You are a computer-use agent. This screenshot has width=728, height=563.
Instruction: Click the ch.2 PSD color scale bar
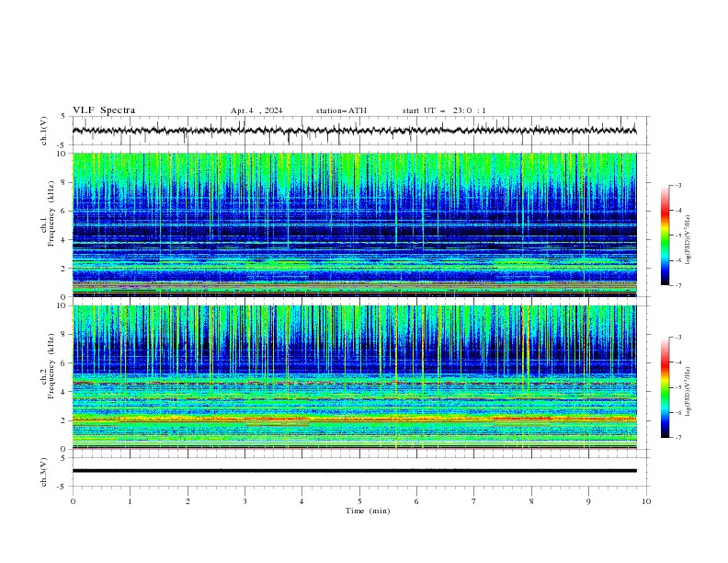[x=665, y=387]
